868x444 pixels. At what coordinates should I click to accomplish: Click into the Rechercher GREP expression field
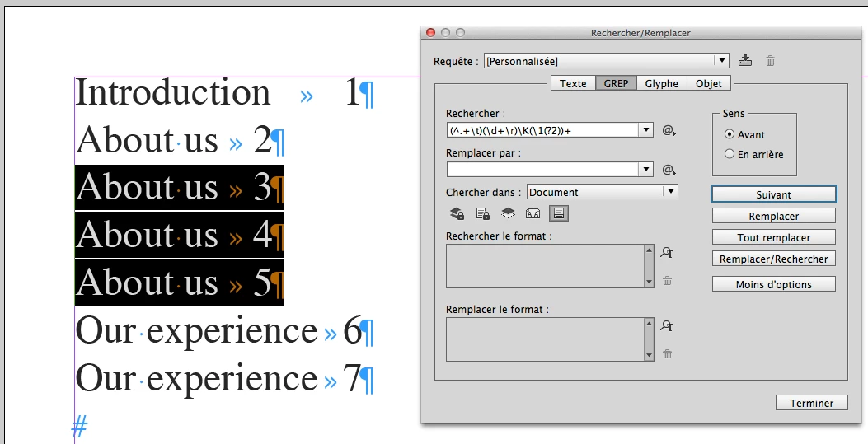coord(542,130)
